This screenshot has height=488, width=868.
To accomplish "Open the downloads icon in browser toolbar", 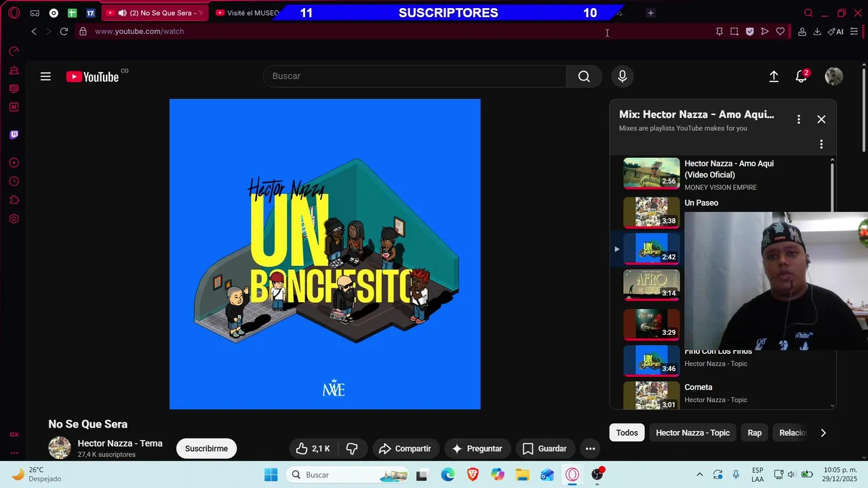I will pyautogui.click(x=817, y=31).
